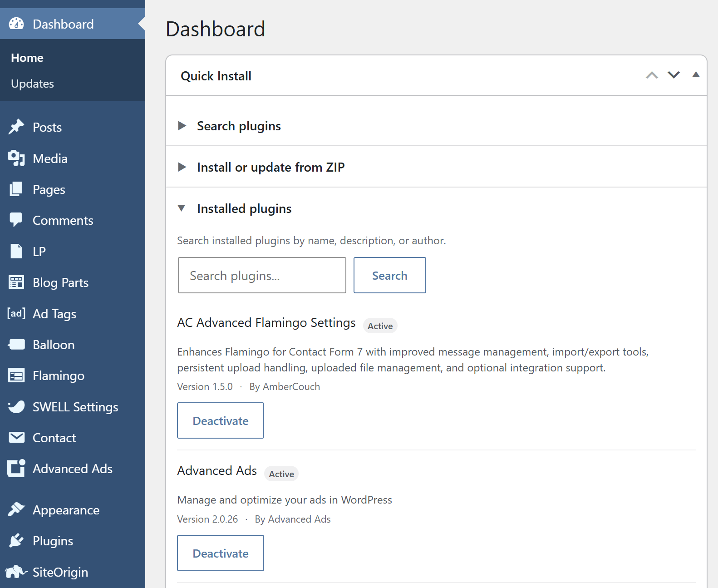Viewport: 718px width, 588px height.
Task: Click the SiteOrigin elephant icon
Action: [x=16, y=572]
